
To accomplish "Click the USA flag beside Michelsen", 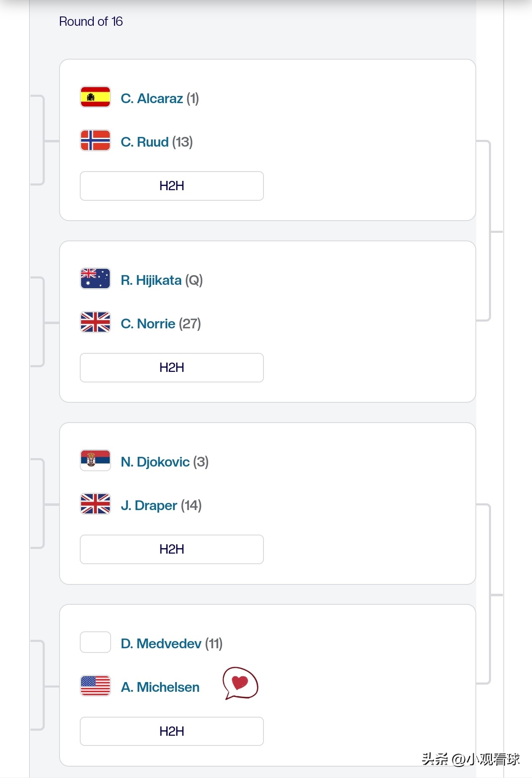I will pos(95,686).
